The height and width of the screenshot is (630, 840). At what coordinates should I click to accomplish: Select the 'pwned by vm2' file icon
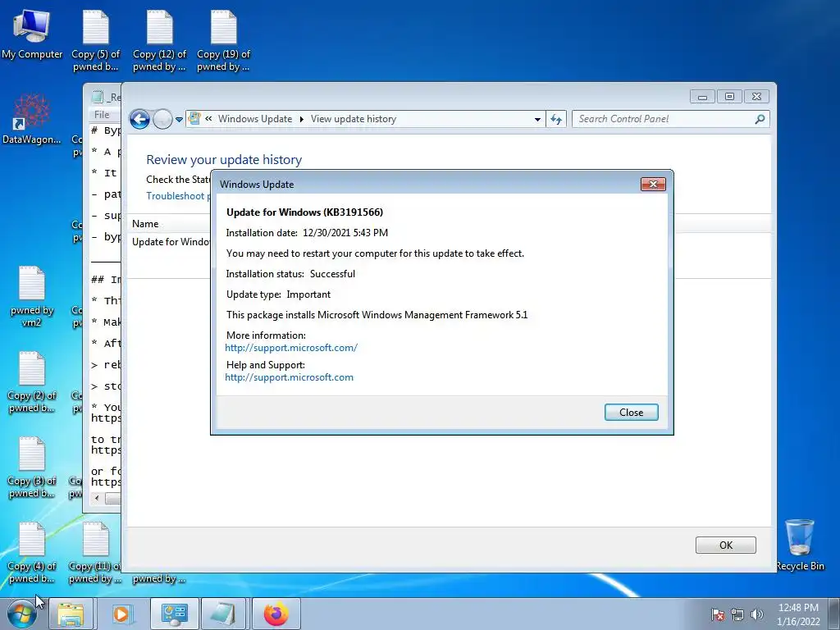click(x=32, y=295)
